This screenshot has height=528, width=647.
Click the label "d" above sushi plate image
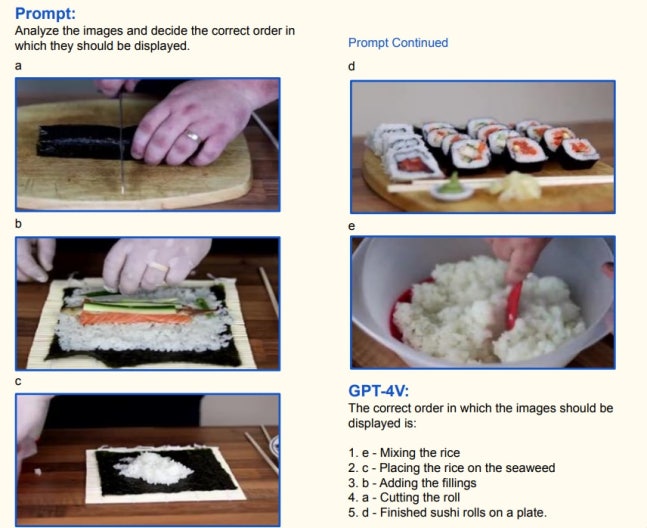[352, 66]
